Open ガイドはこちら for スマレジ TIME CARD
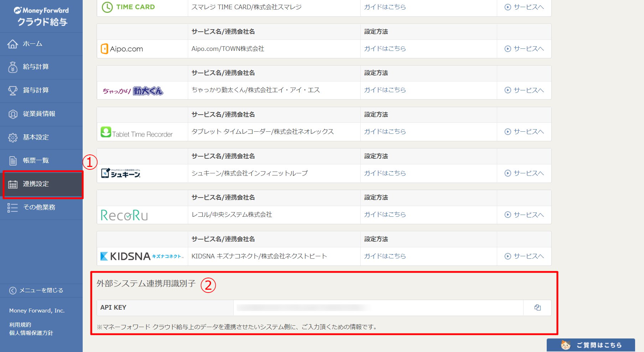The height and width of the screenshot is (352, 644). point(385,7)
